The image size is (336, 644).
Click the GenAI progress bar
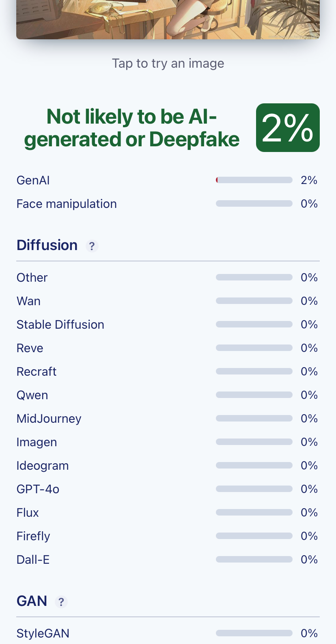254,180
